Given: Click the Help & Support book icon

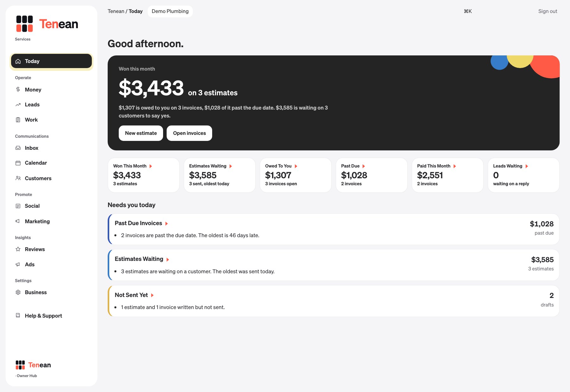Looking at the screenshot, I should tap(18, 316).
